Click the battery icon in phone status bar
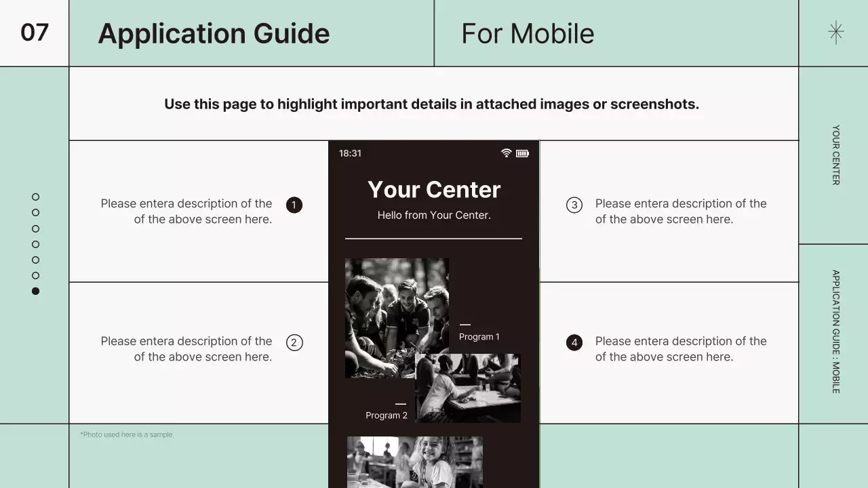 522,153
